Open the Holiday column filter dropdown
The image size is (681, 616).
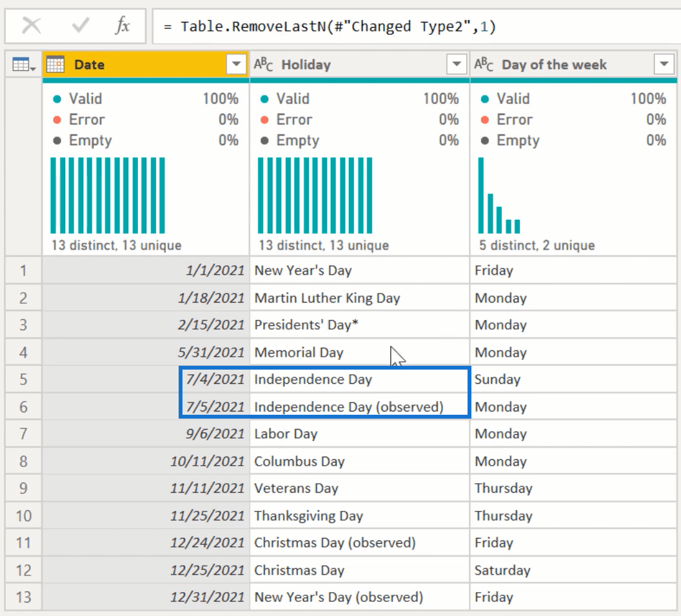pos(457,65)
